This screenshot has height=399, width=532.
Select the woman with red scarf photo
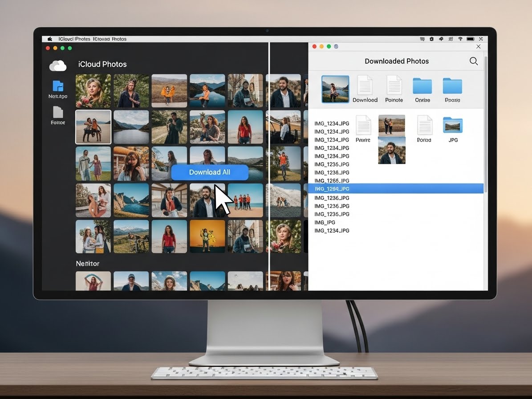(169, 200)
